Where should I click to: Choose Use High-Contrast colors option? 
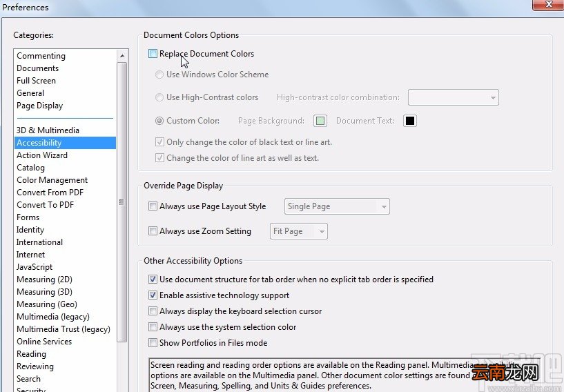(x=159, y=97)
